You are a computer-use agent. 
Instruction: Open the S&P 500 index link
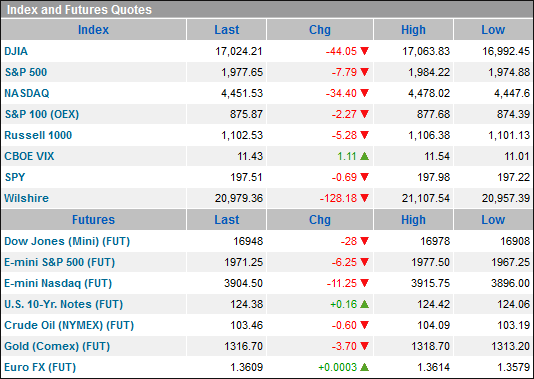coord(26,72)
